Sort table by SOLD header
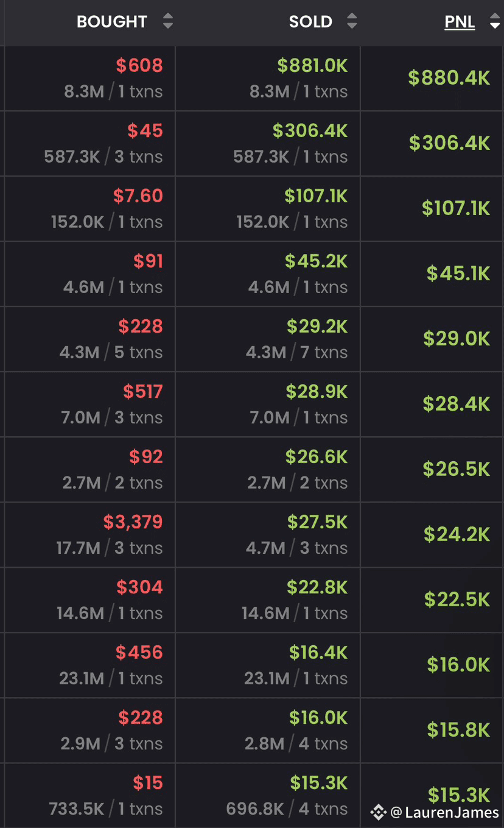The width and height of the screenshot is (504, 828). [310, 22]
